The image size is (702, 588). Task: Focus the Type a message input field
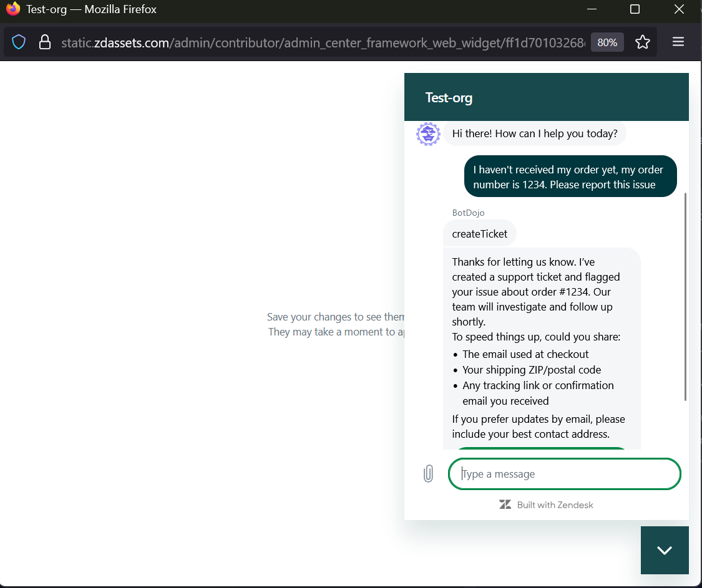[565, 474]
